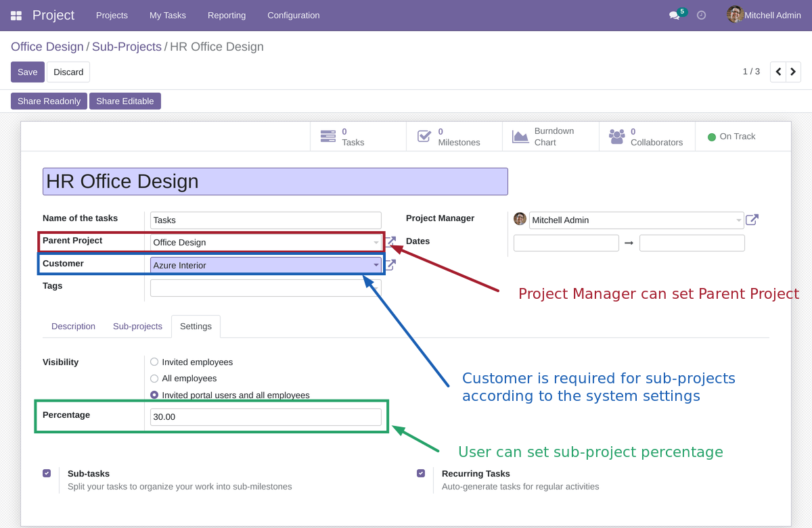Image resolution: width=812 pixels, height=528 pixels.
Task: Open the Reporting menu
Action: (x=227, y=15)
